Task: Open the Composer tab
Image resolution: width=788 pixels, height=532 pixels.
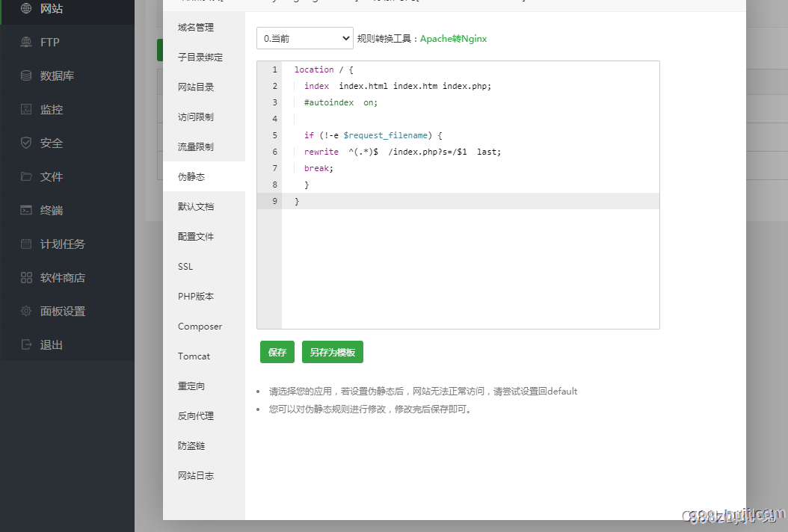Action: (x=204, y=326)
